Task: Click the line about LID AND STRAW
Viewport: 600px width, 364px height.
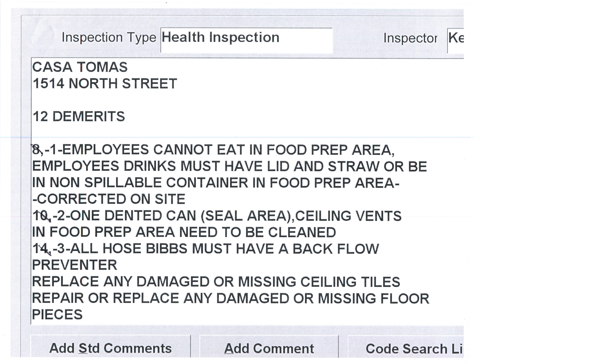Action: pyautogui.click(x=229, y=166)
